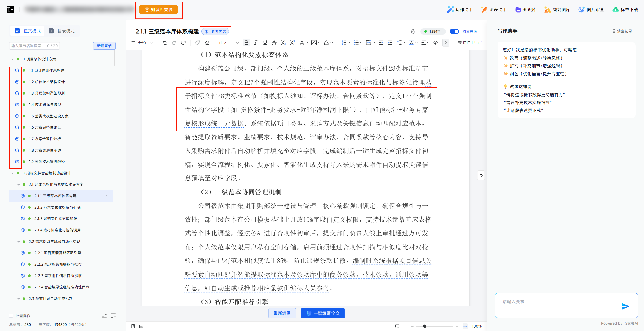Click the 重新编写 button
The height and width of the screenshot is (331, 644).
point(282,313)
